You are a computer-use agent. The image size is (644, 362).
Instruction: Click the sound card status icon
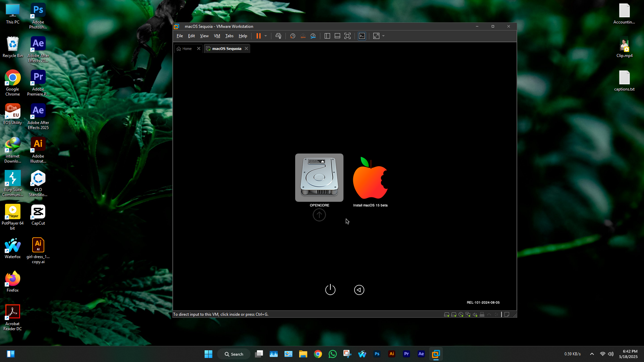click(x=475, y=314)
